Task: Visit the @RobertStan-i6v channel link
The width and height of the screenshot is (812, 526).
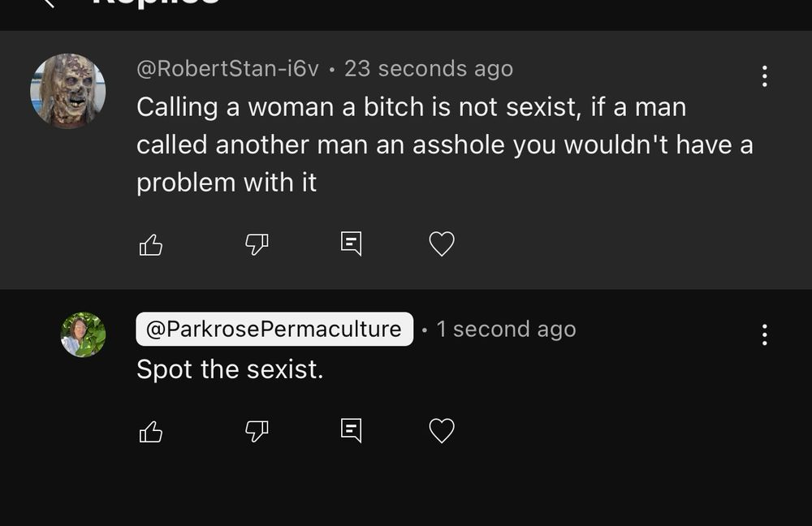Action: click(227, 69)
